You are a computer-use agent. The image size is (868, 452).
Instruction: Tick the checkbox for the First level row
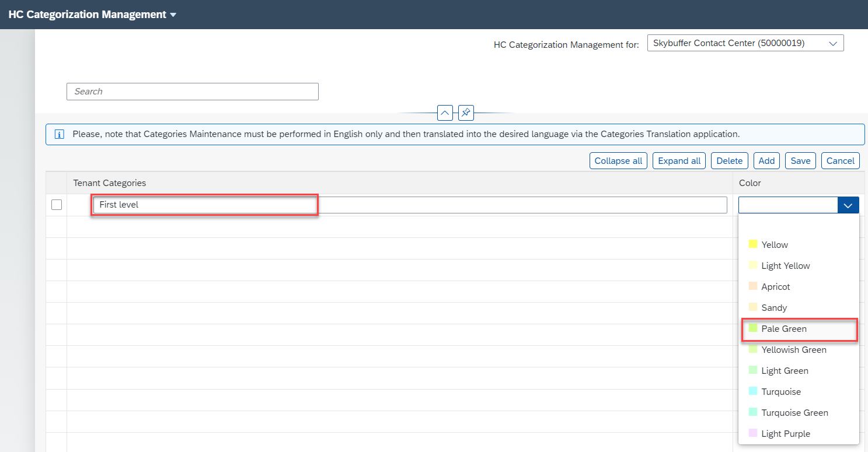[x=57, y=205]
